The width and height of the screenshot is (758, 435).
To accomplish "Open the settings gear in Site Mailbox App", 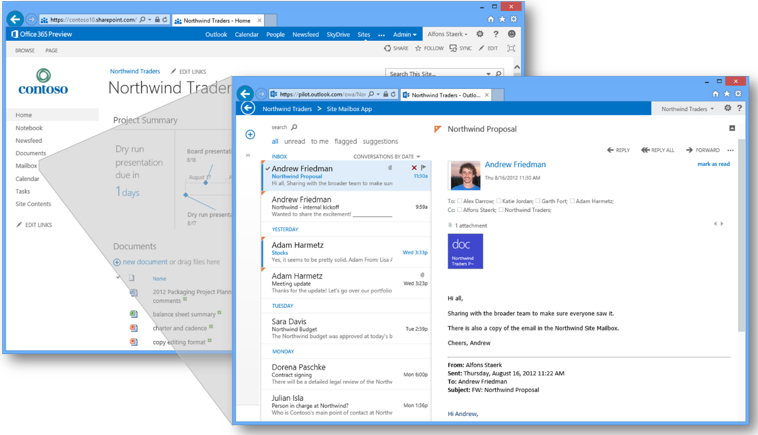I will pos(728,108).
